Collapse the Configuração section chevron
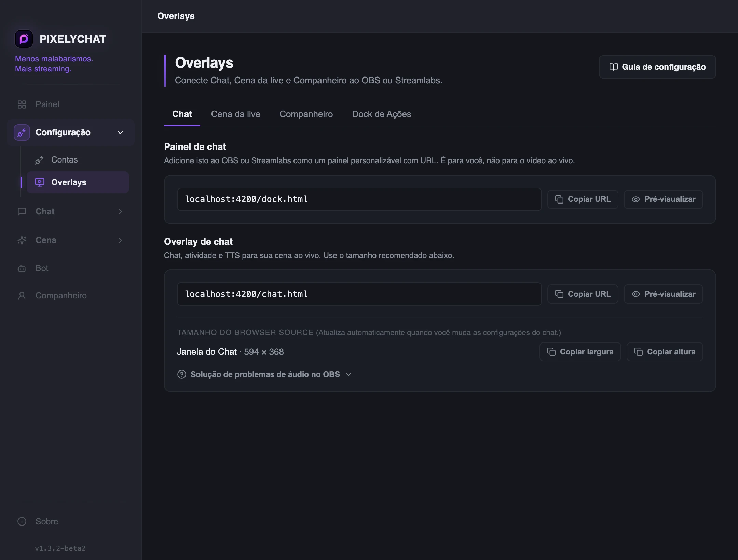This screenshot has width=738, height=560. click(x=120, y=132)
